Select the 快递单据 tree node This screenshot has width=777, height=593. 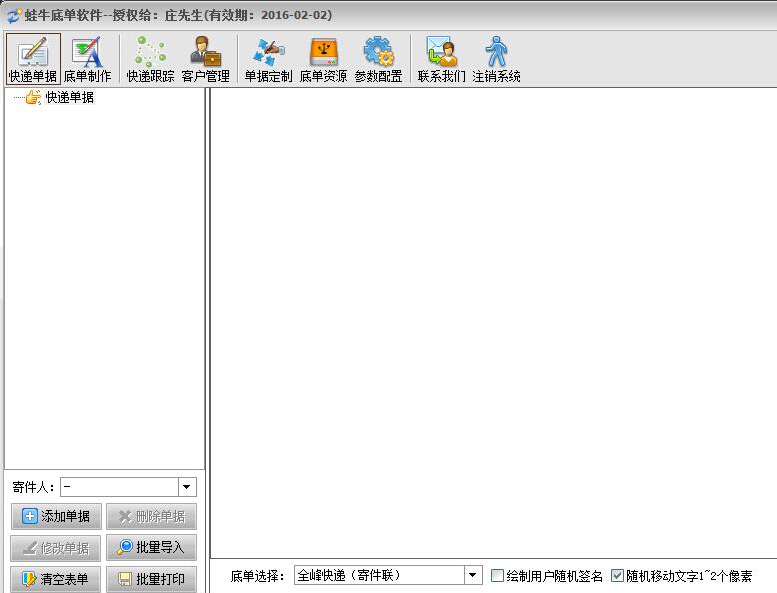tap(69, 97)
